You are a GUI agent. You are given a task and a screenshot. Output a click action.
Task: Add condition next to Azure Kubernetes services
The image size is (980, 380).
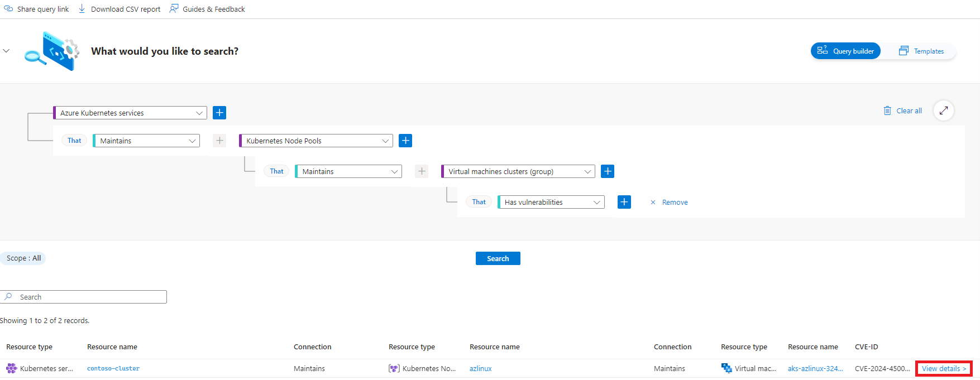point(219,113)
